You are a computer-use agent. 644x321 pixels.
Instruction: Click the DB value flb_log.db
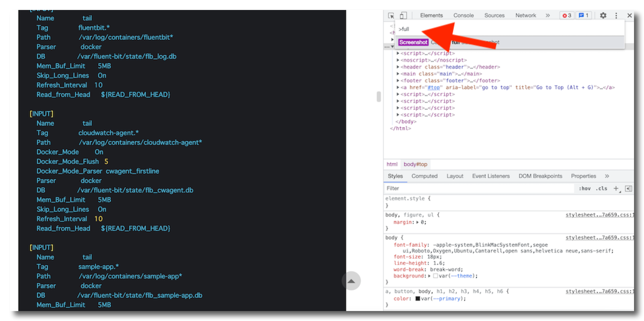127,56
